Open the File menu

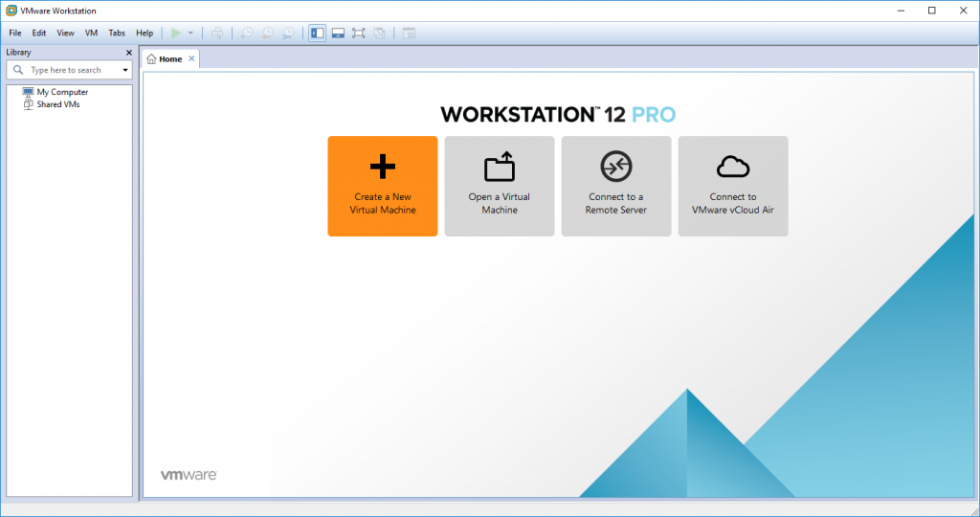click(15, 33)
